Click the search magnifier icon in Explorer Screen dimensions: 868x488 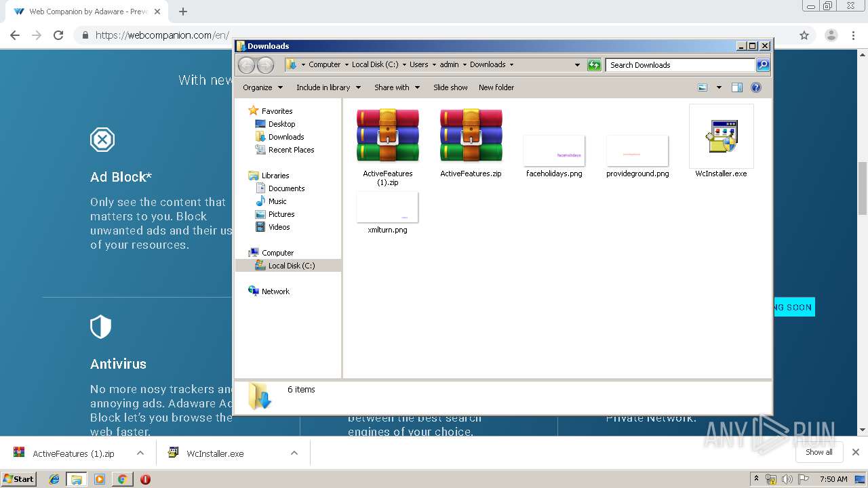762,65
